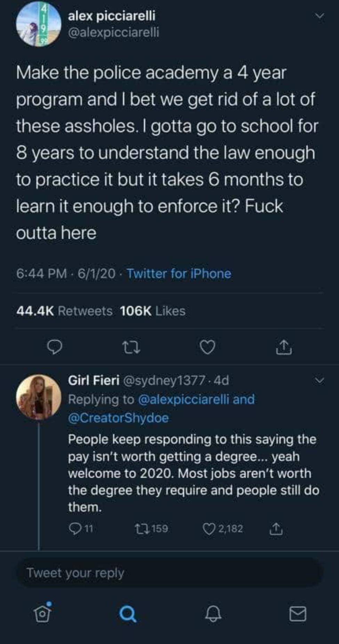Screen dimensions: 339x644
Task: View the 44.4K Retweets list
Action: point(64,311)
